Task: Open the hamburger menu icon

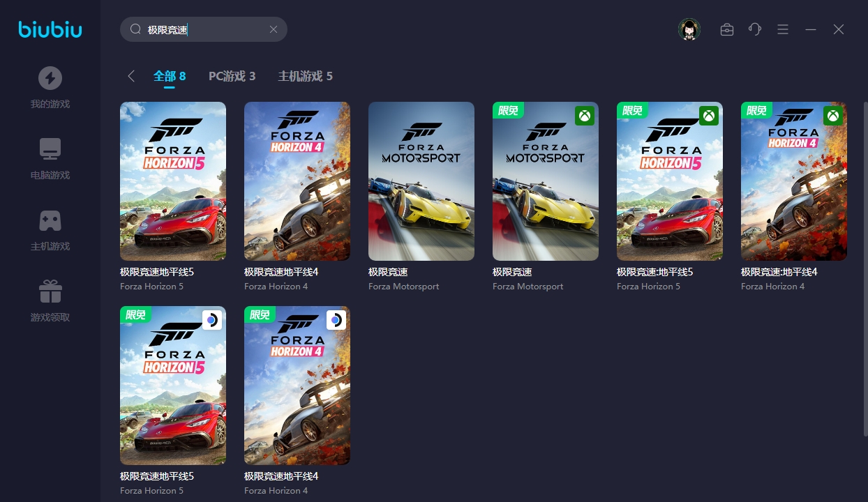Action: pos(783,29)
